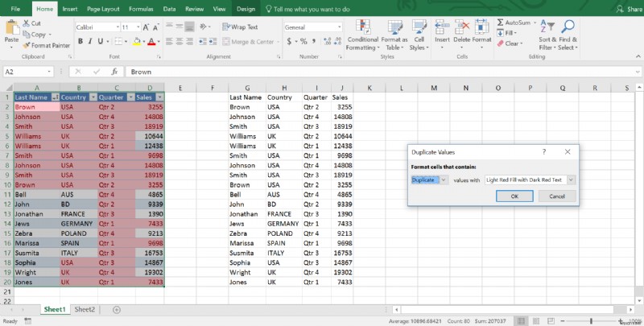Activate the Format Painter brush
The width and height of the screenshot is (644, 326).
(x=27, y=45)
